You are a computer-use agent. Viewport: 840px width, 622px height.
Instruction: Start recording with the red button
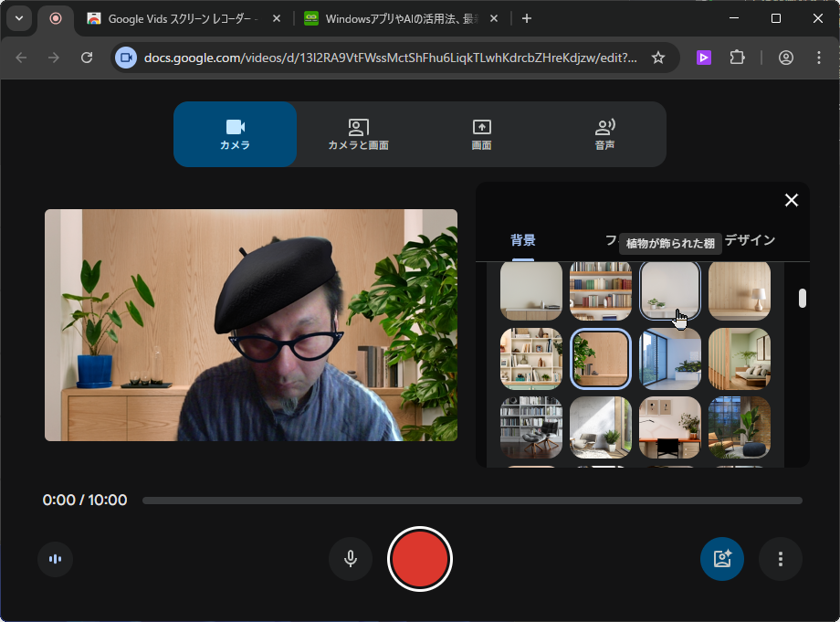tap(420, 559)
